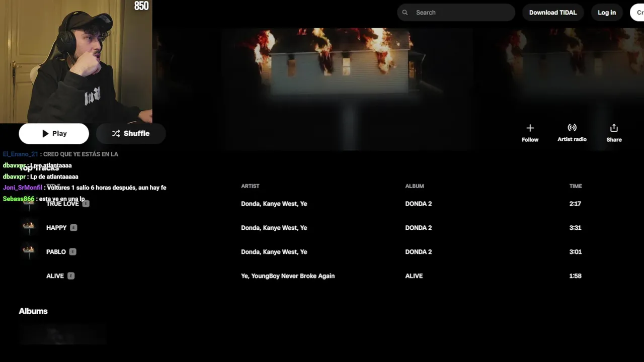
Task: Click the 3:01 duration value
Action: coord(575,252)
